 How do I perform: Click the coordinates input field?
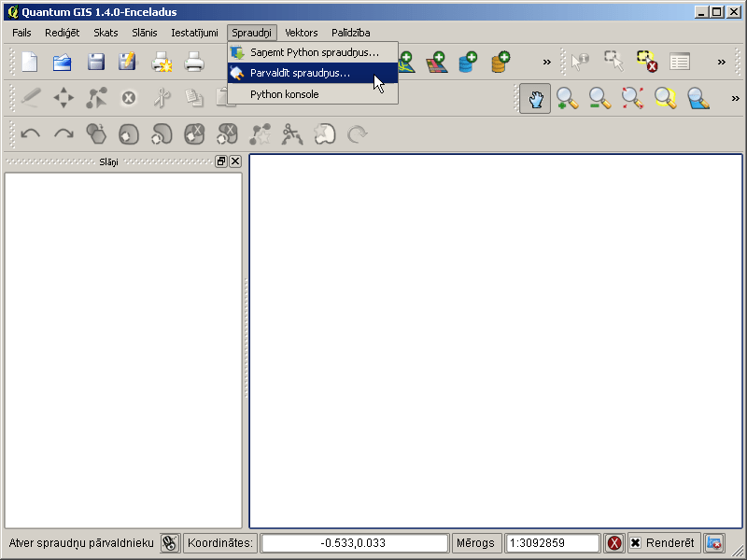click(x=355, y=543)
